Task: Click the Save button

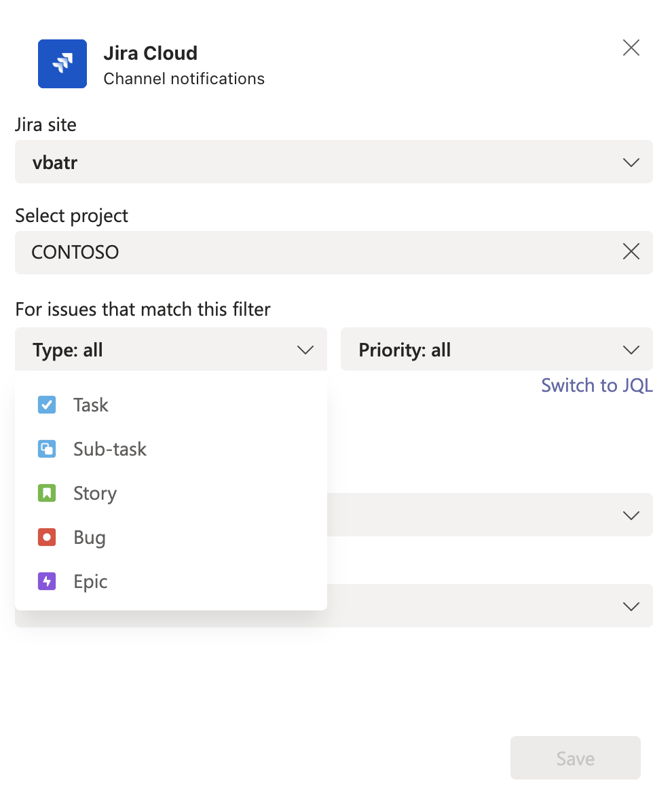Action: click(575, 758)
